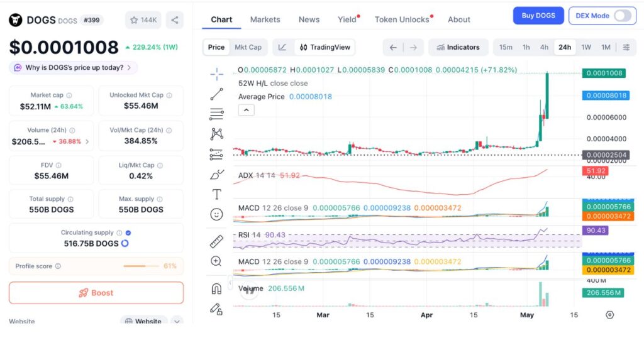Select the brush drawing tool

216,174
